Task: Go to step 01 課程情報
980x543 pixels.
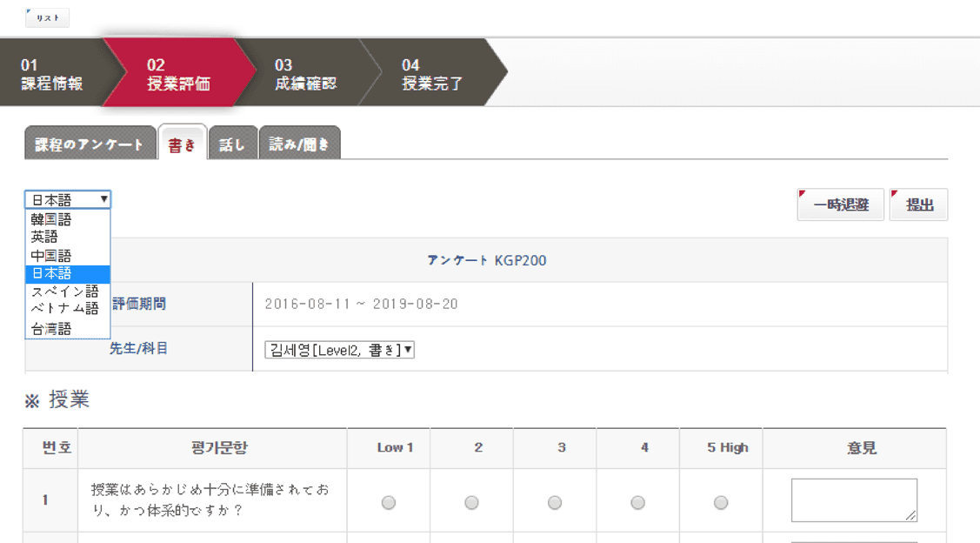Action: click(x=51, y=74)
